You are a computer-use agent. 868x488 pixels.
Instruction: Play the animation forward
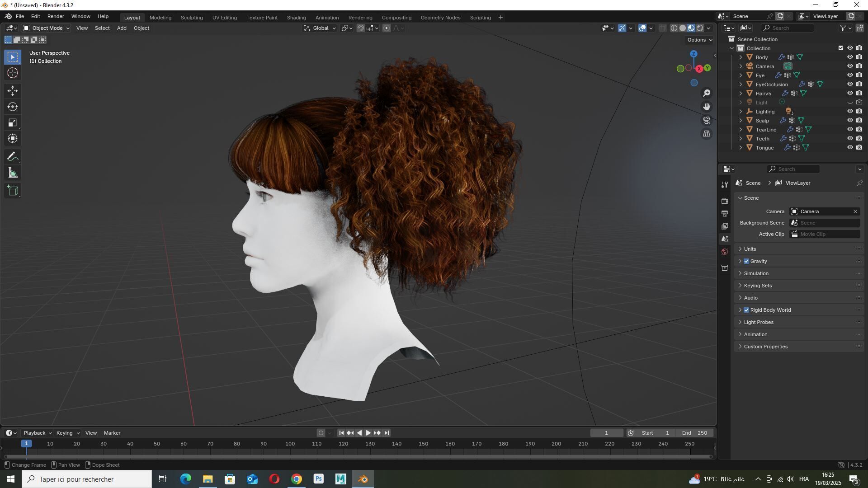click(x=368, y=433)
